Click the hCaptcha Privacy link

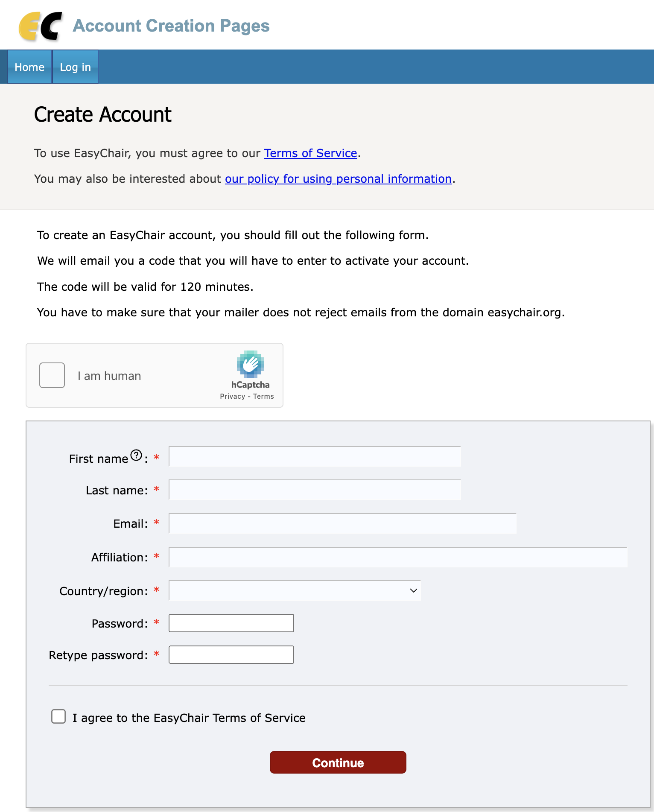[232, 396]
